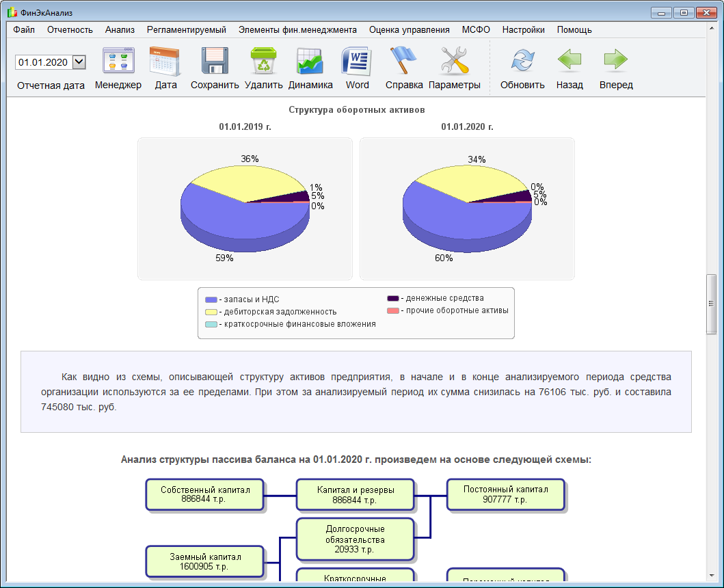724x588 pixels.
Task: Open the Файл menu
Action: point(24,30)
